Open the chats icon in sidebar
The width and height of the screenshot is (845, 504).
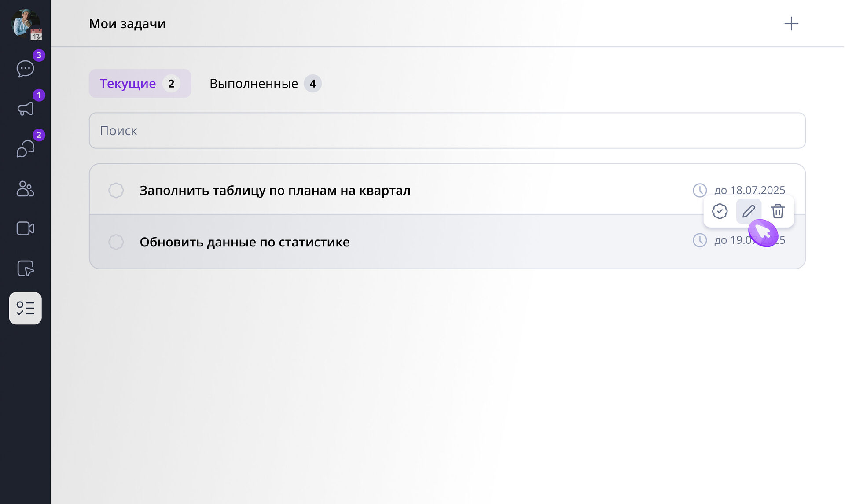pos(25,69)
